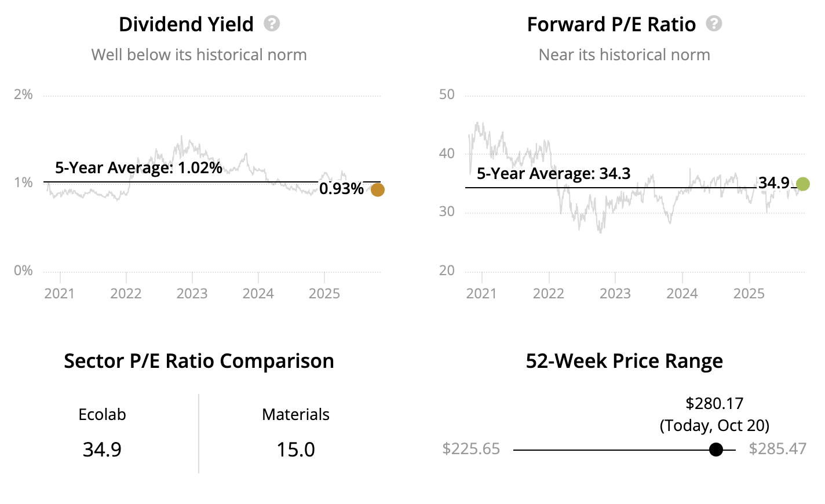Click the 52-Week Price Range heading
Image resolution: width=825 pixels, height=504 pixels.
(x=624, y=361)
